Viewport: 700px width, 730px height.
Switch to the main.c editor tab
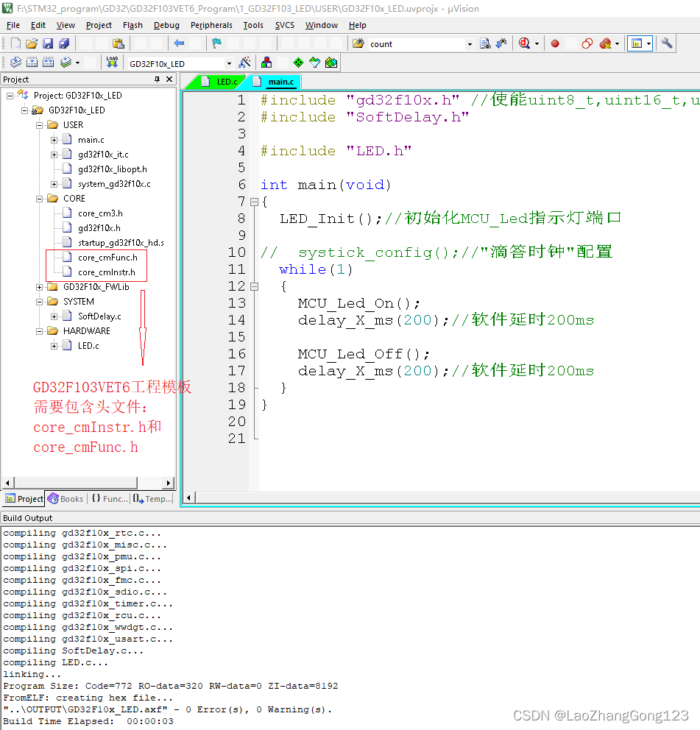coord(275,82)
